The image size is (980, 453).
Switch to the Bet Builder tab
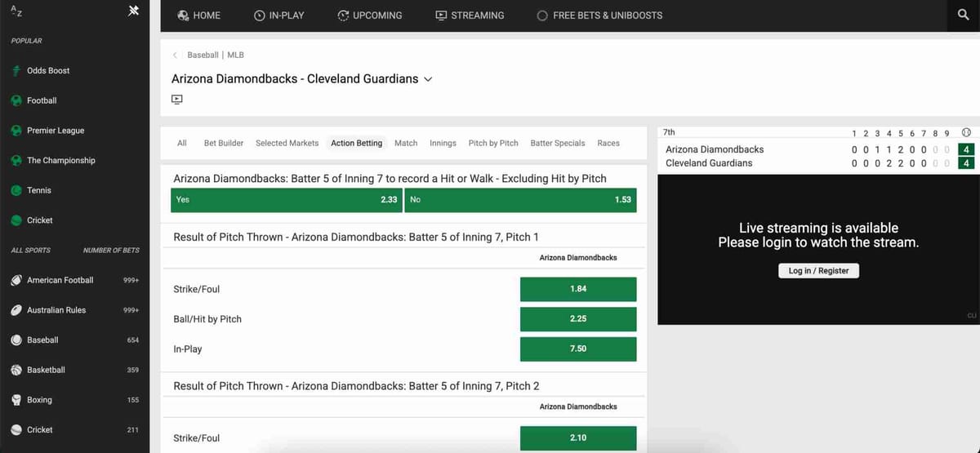pos(224,143)
